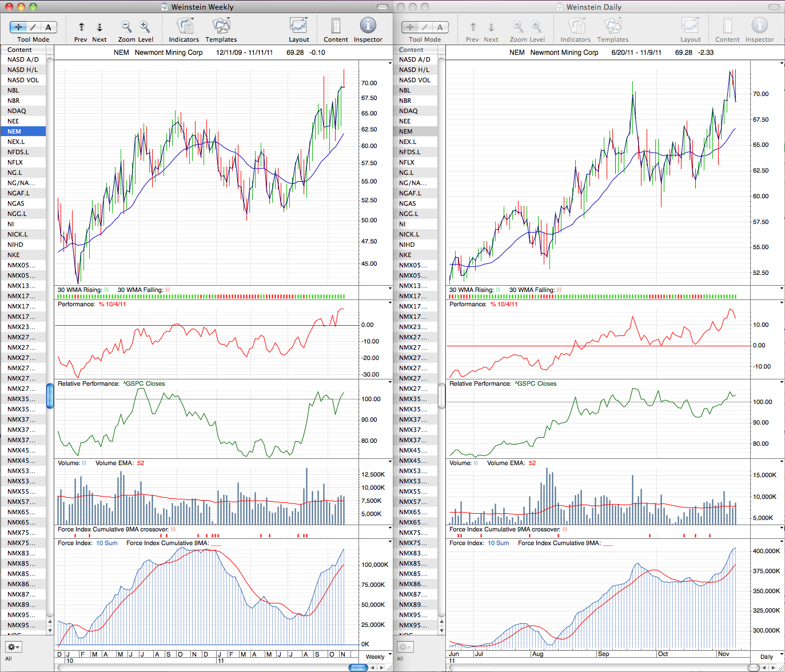Image resolution: width=785 pixels, height=672 pixels.
Task: Open Templates in Weinstein Weekly toolbar
Action: click(x=221, y=26)
